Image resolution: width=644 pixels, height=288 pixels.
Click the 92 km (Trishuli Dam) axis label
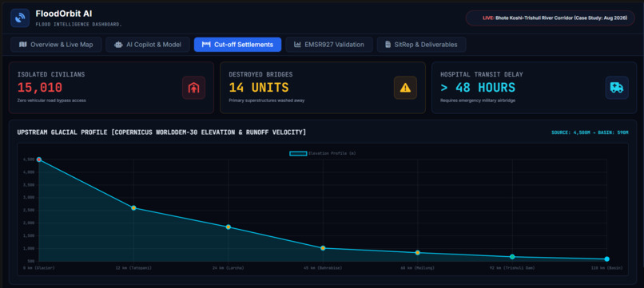[x=513, y=268]
